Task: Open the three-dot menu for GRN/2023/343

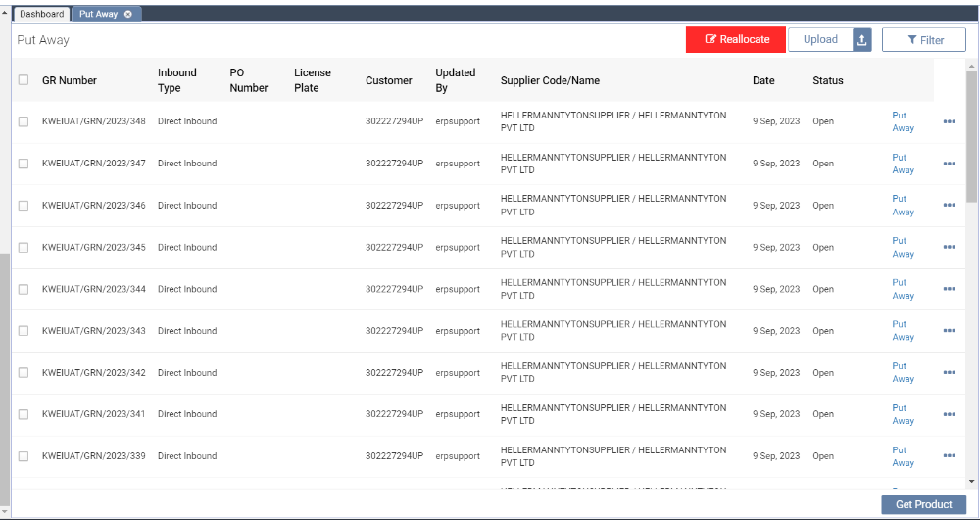Action: (949, 331)
